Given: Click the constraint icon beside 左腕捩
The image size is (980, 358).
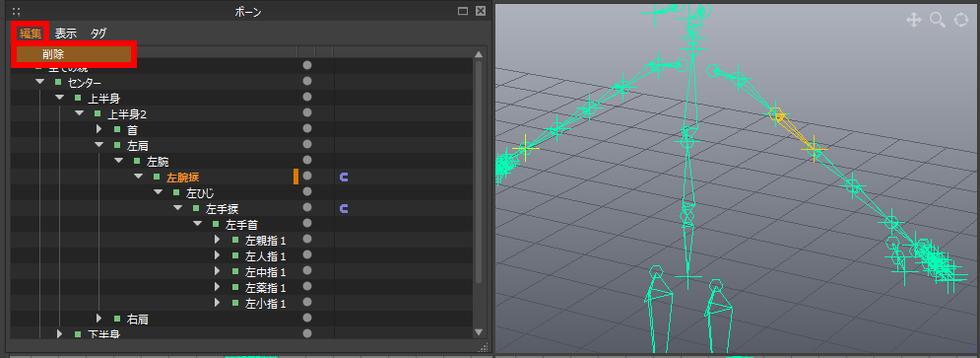Looking at the screenshot, I should [344, 178].
